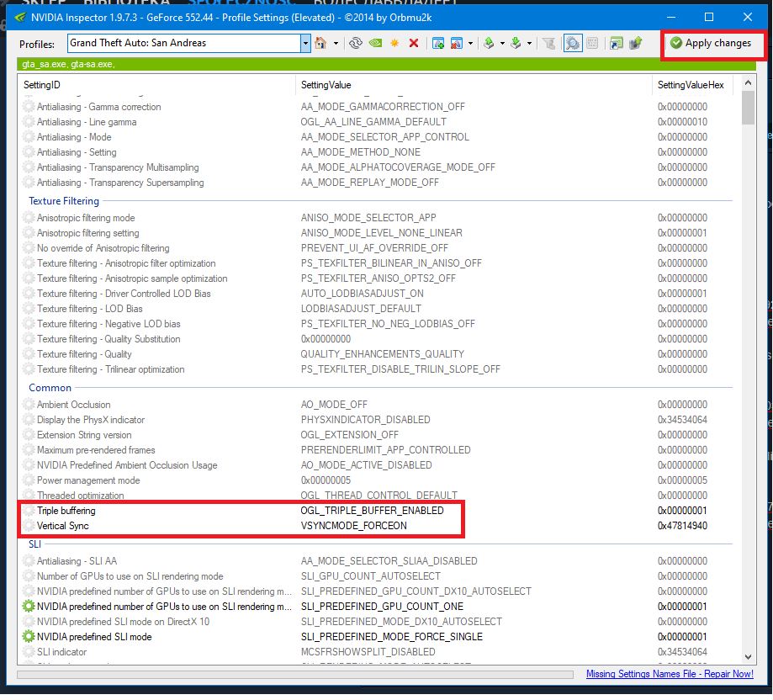Click gear icon beside Vertical Sync
This screenshot has height=700, width=773.
pyautogui.click(x=29, y=526)
